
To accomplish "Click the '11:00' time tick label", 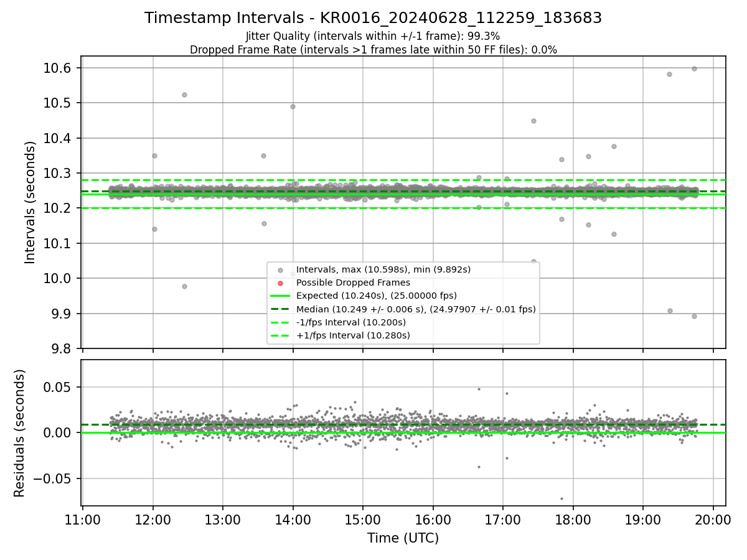I will pos(83,519).
